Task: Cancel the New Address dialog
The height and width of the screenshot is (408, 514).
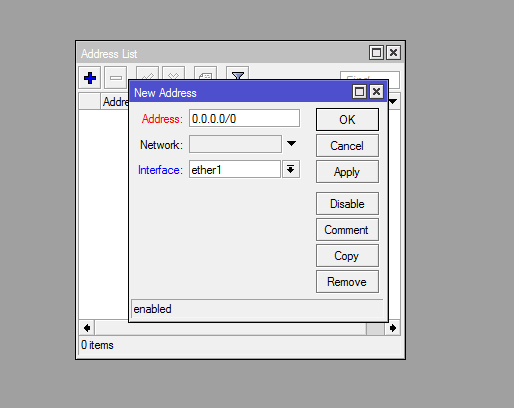Action: (347, 146)
